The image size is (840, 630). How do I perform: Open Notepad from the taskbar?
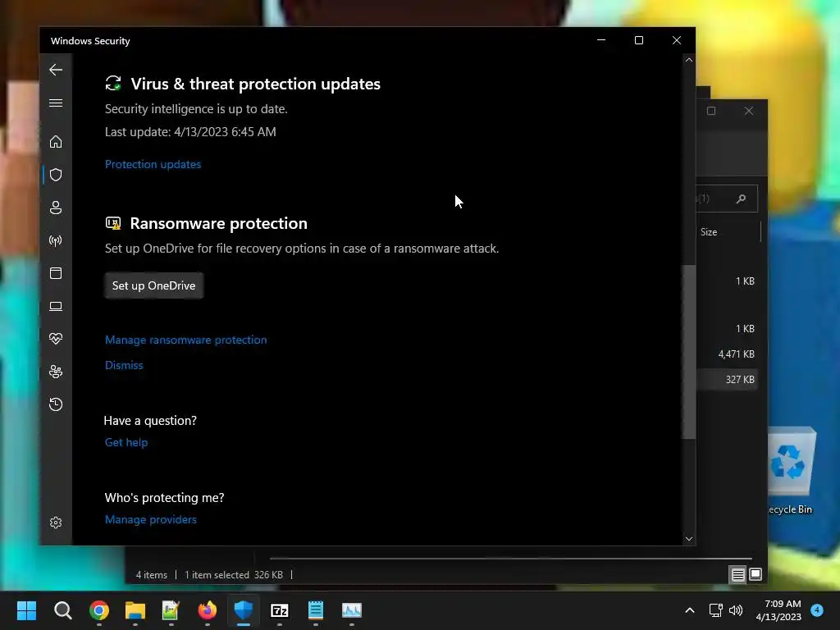pos(316,610)
